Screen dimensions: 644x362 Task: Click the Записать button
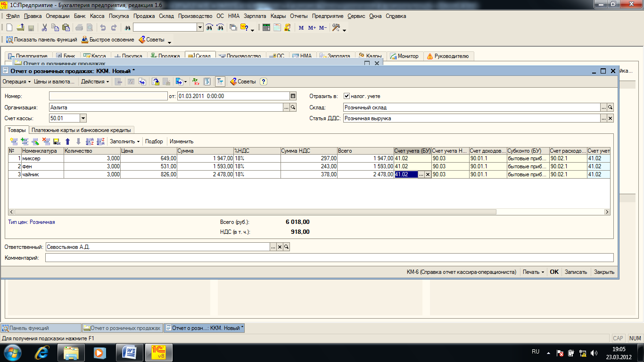(x=576, y=272)
